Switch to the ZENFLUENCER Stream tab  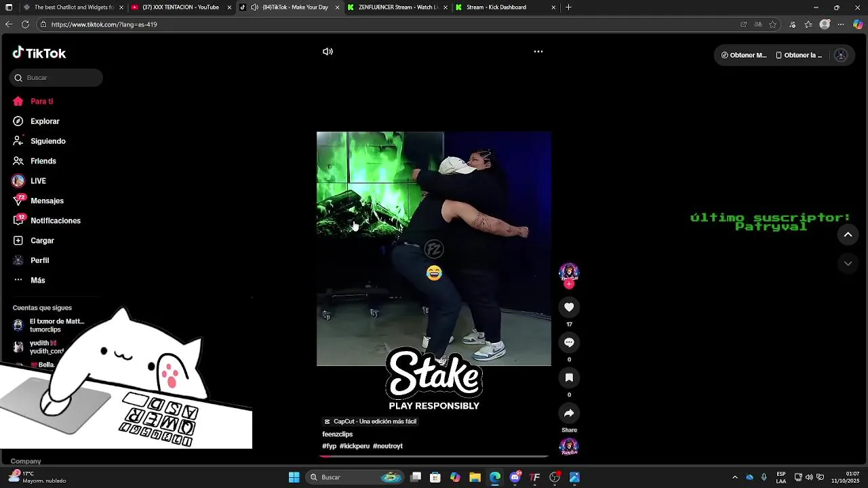[397, 7]
